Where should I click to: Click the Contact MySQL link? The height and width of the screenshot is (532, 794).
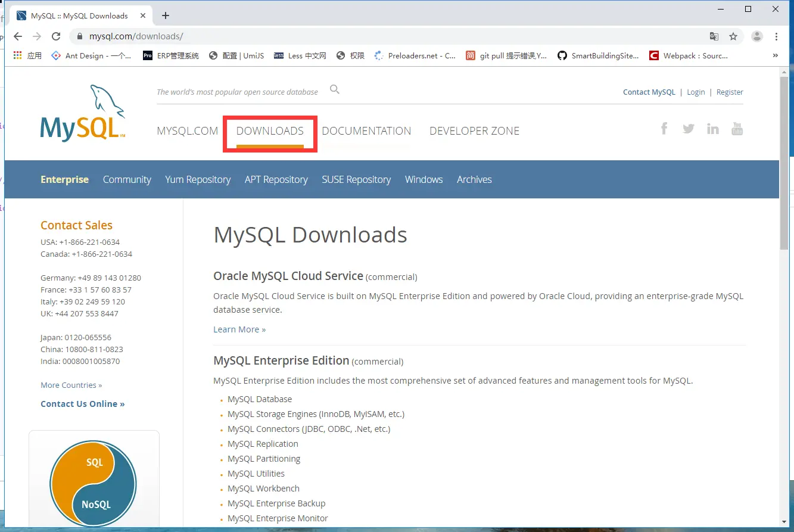coord(649,92)
